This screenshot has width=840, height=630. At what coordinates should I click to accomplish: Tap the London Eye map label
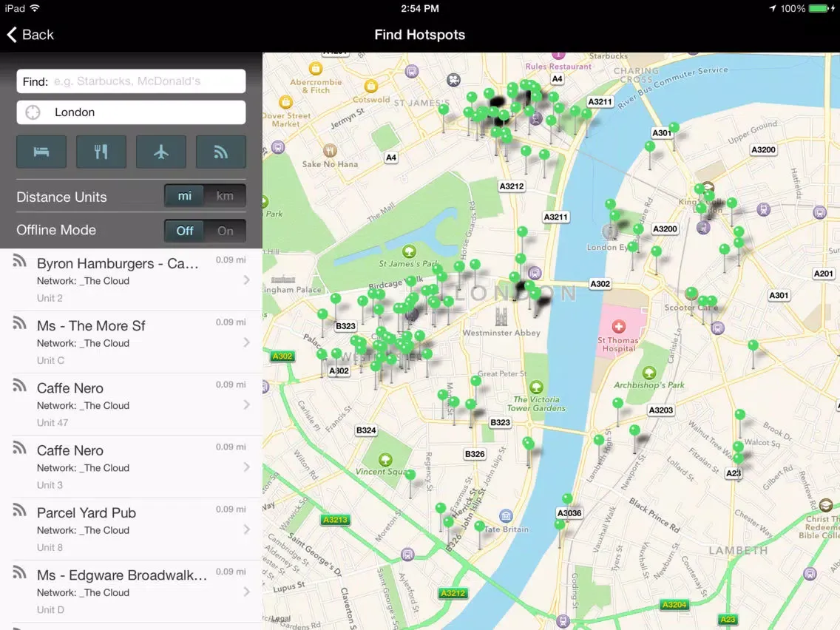[608, 247]
